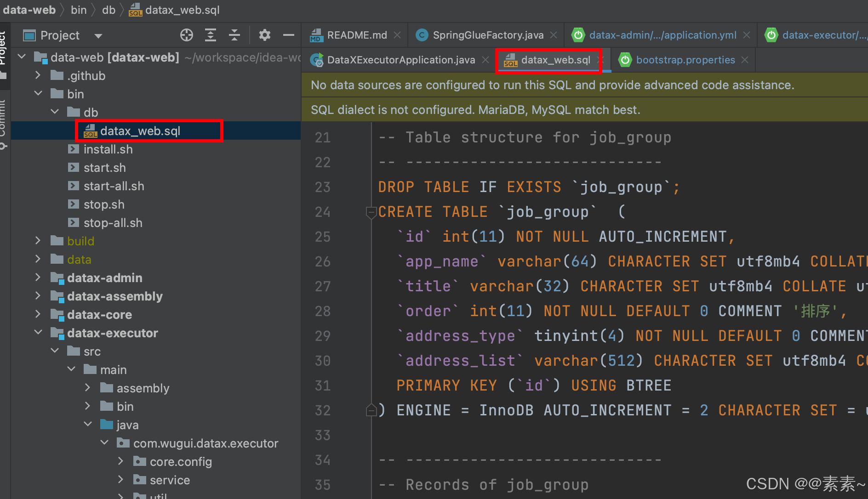Click the SpringGlueFactory class icon

pos(422,35)
